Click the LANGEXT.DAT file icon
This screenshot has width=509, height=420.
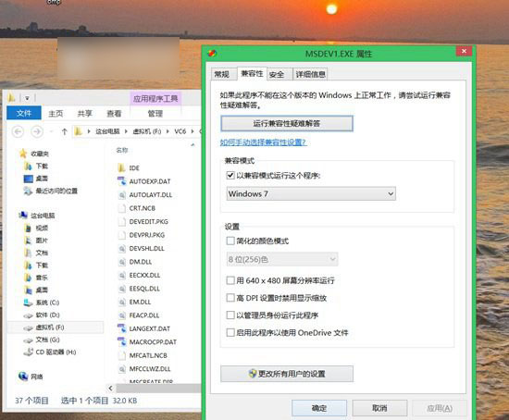coord(122,328)
